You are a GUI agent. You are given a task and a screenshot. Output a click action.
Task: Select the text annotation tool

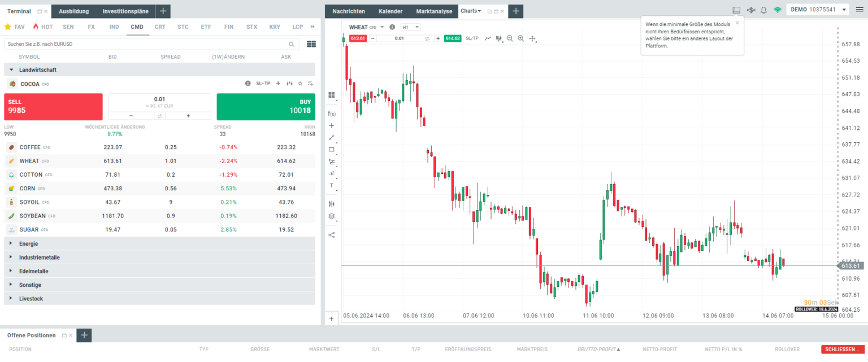332,185
